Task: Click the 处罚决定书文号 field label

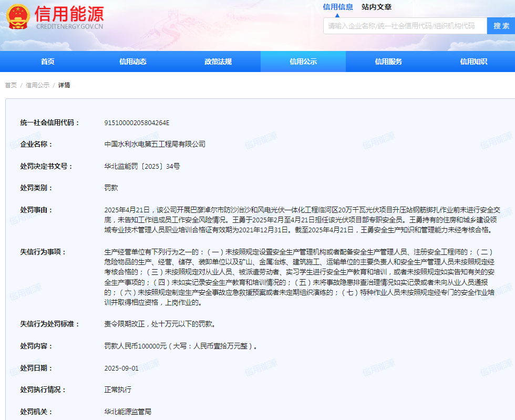Action: click(46, 166)
